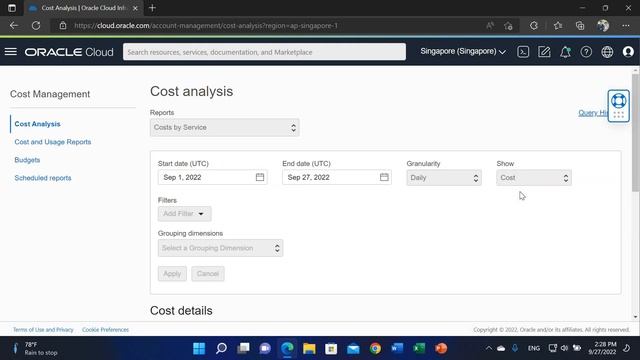Open File Explorer from taskbar

(309, 348)
